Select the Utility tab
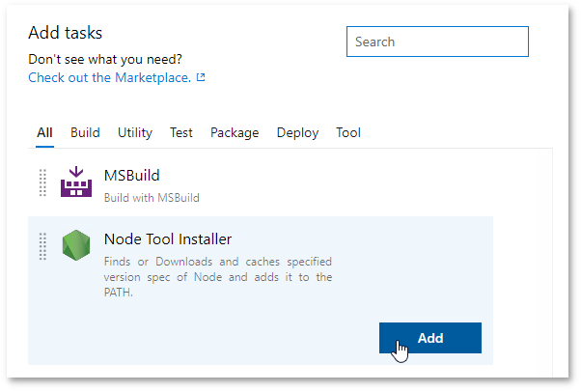 135,132
